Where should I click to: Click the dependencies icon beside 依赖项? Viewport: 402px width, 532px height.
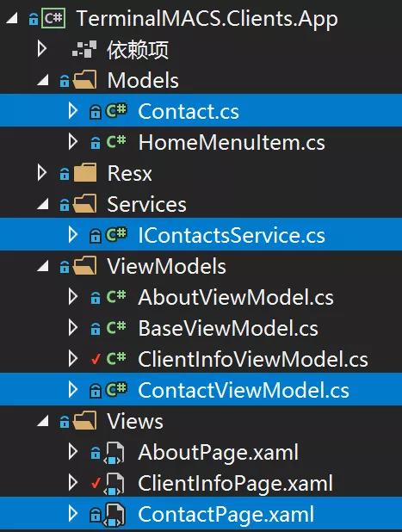click(x=84, y=50)
